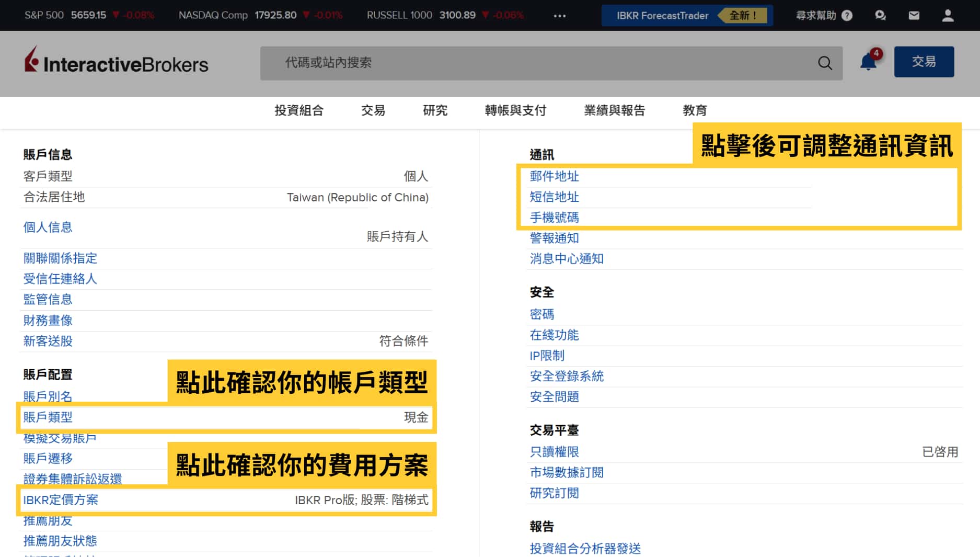Viewport: 980px width, 557px height.
Task: Open the 轉帳與支付 menu
Action: (x=515, y=110)
